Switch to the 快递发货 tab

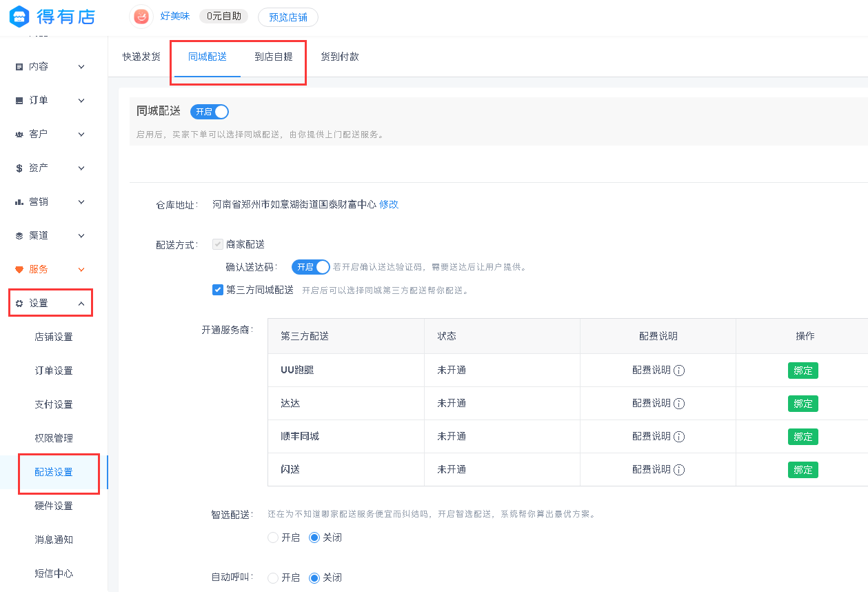pos(141,57)
